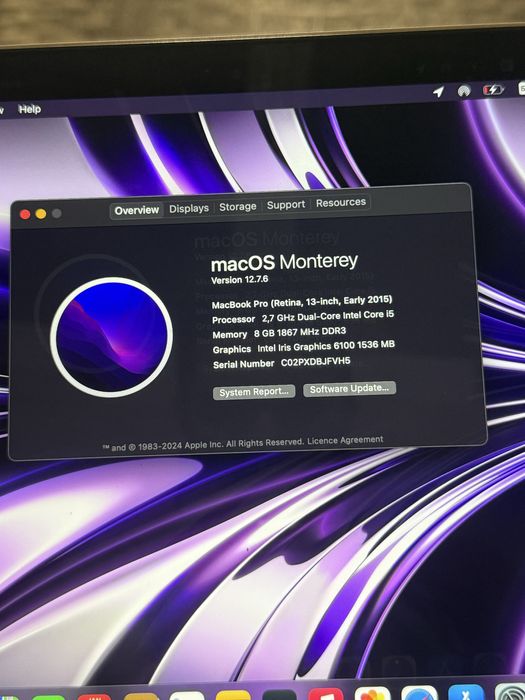Click the "Graphics" label
Screen dimensions: 525x700
(232, 350)
